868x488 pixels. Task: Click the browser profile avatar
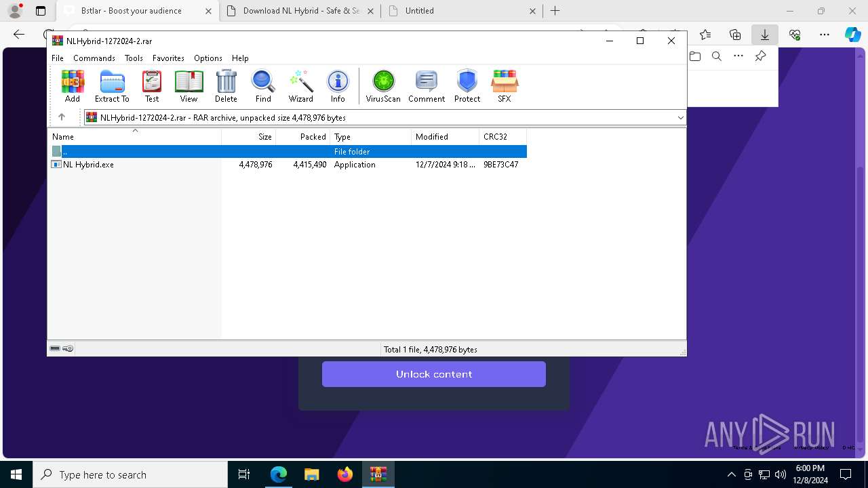15,11
